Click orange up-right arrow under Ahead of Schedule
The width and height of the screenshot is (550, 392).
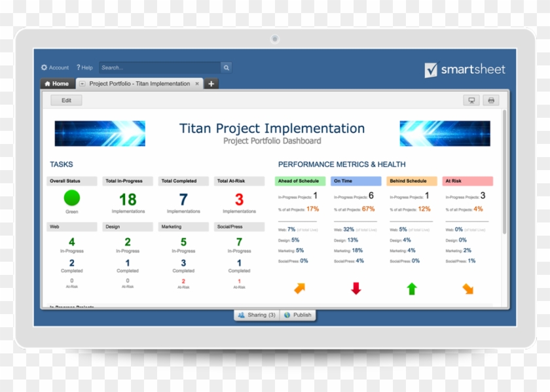300,288
